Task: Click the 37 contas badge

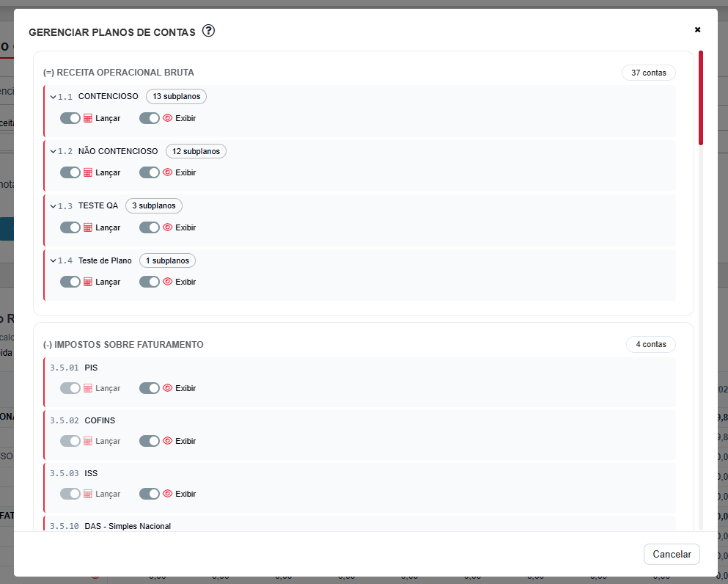Action: tap(648, 73)
